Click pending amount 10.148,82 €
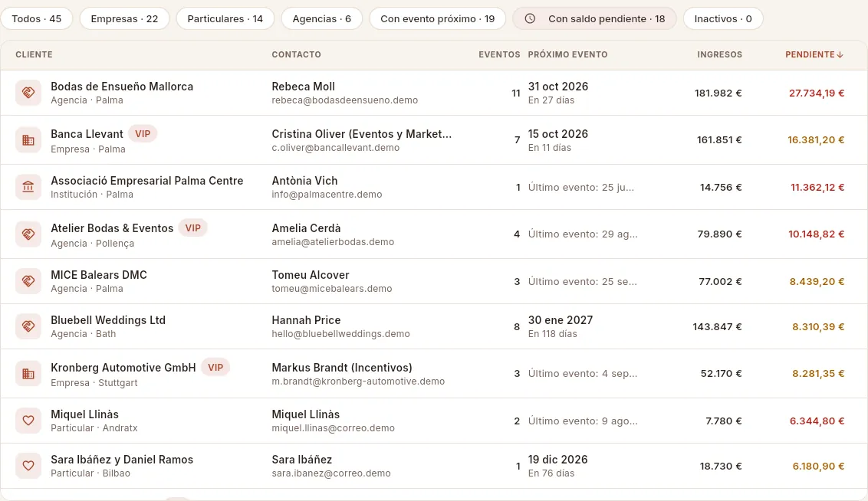Image resolution: width=868 pixels, height=501 pixels. click(817, 234)
